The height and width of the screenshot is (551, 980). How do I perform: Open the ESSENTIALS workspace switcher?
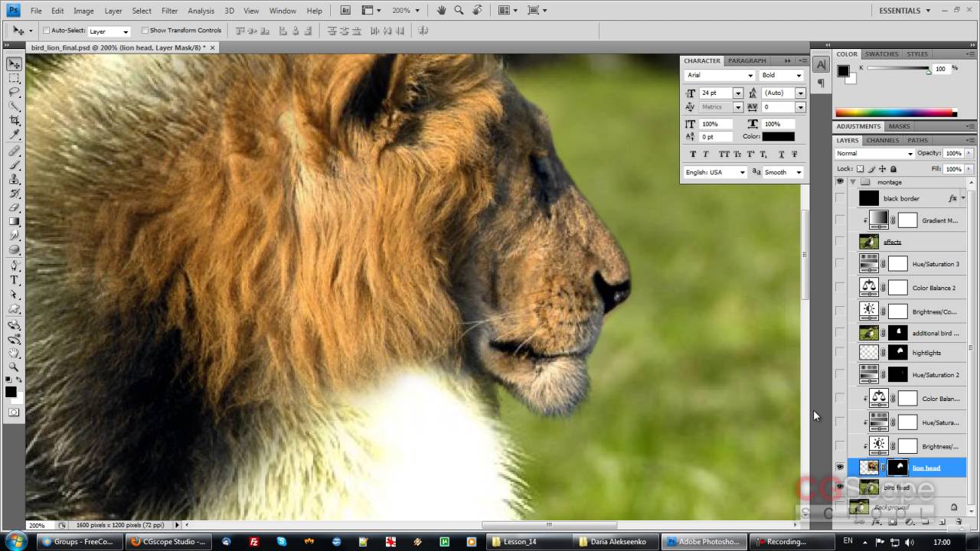904,11
